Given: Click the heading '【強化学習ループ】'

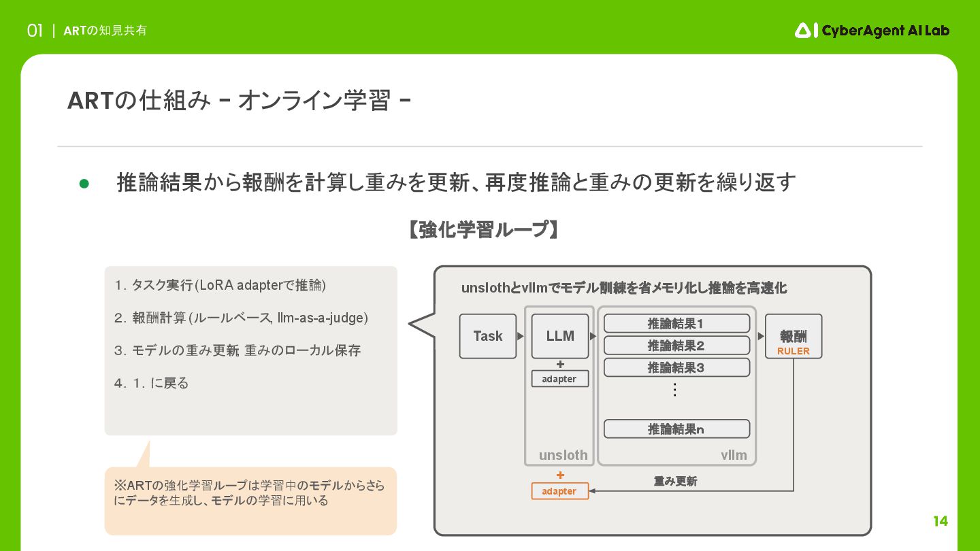Looking at the screenshot, I should 484,230.
